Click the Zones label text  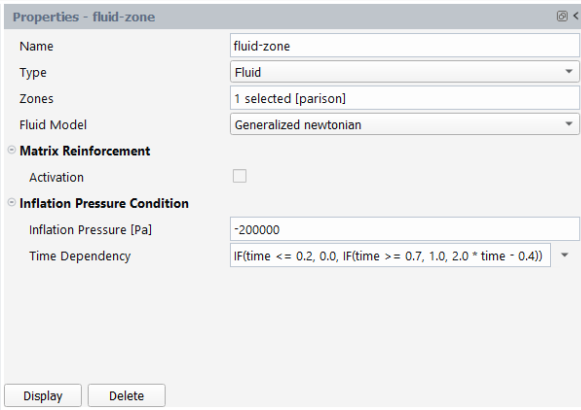[x=36, y=99]
